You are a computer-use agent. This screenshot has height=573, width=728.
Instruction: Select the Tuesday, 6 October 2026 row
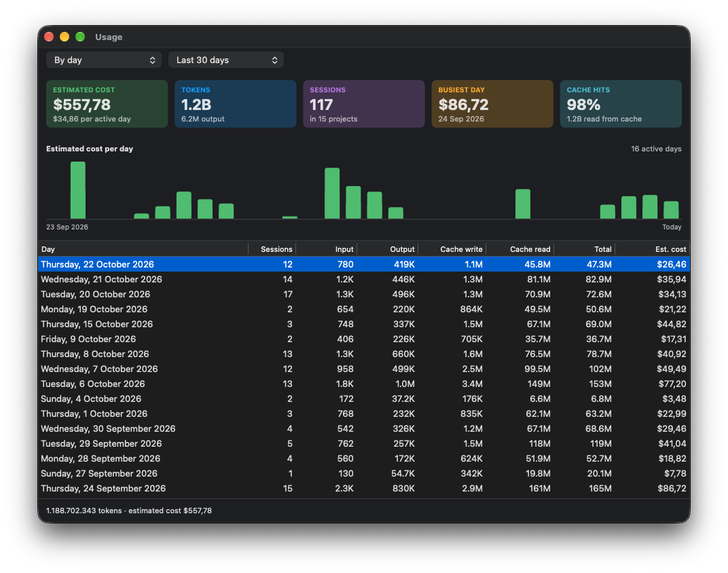363,384
